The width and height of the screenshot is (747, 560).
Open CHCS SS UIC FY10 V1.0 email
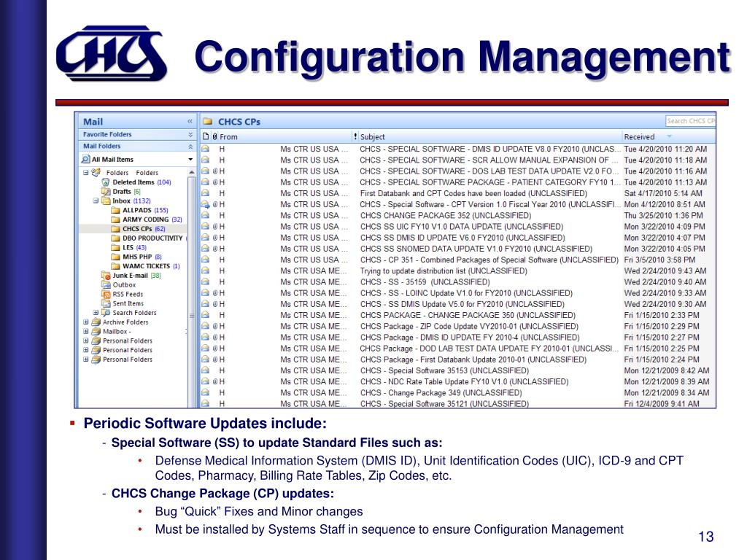(x=458, y=227)
